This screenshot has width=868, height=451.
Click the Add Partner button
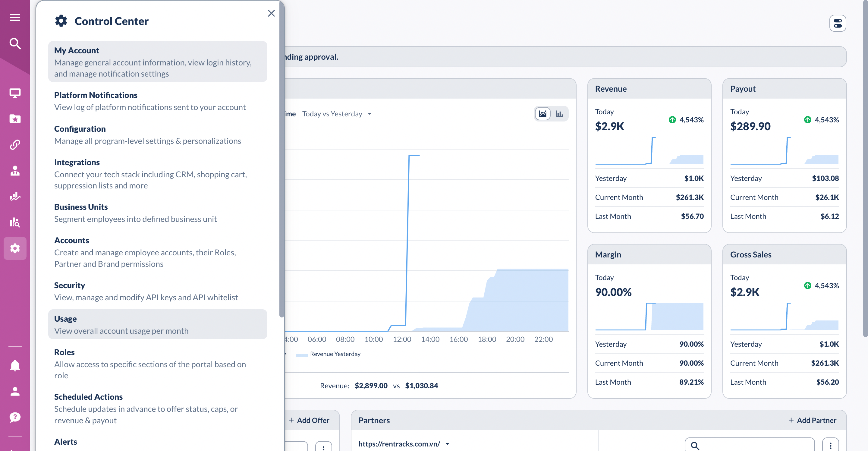pyautogui.click(x=812, y=420)
